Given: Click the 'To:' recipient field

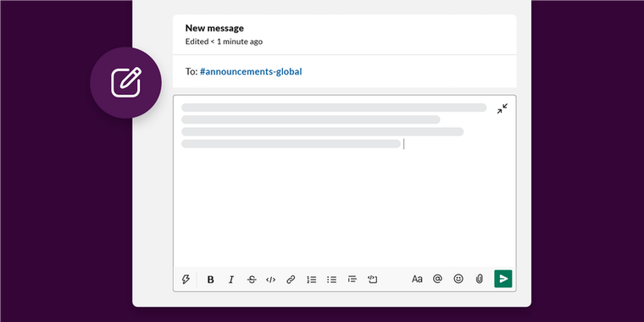Looking at the screenshot, I should click(345, 71).
